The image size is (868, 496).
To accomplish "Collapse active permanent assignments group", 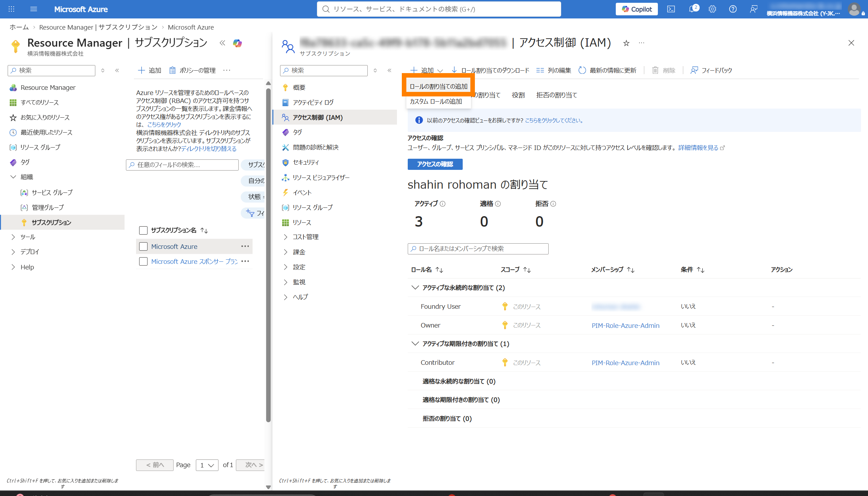I will click(x=415, y=288).
